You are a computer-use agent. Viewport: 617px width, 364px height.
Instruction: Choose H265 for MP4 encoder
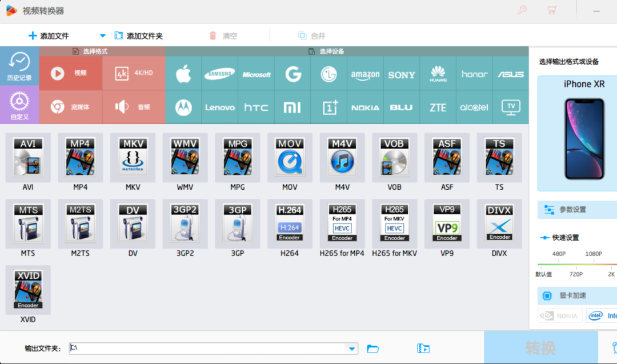point(342,223)
